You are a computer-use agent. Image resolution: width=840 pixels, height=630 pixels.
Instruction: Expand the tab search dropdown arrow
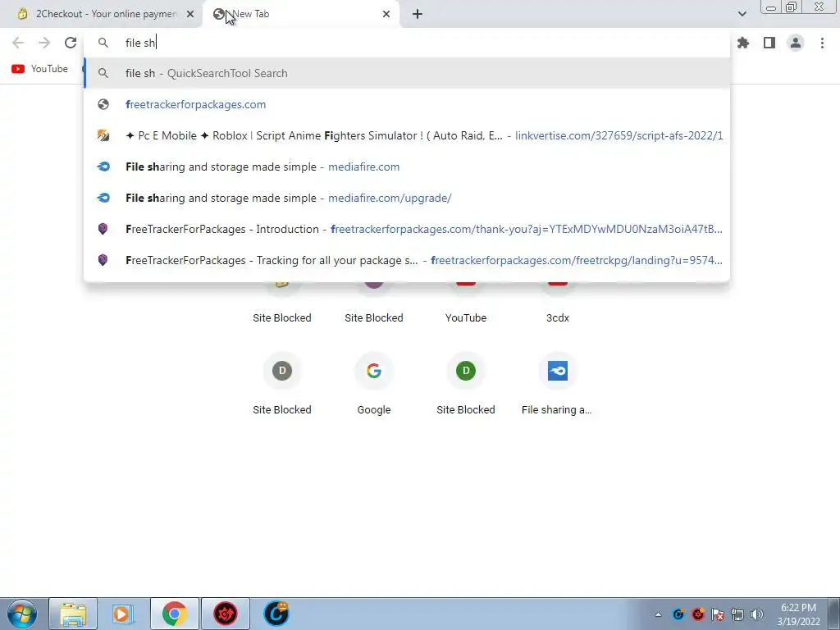pos(742,14)
